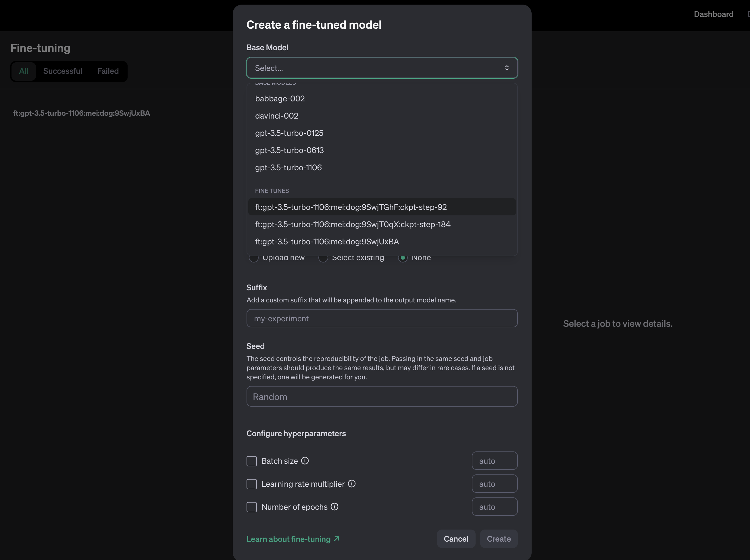Click the Cancel button

[x=456, y=539]
